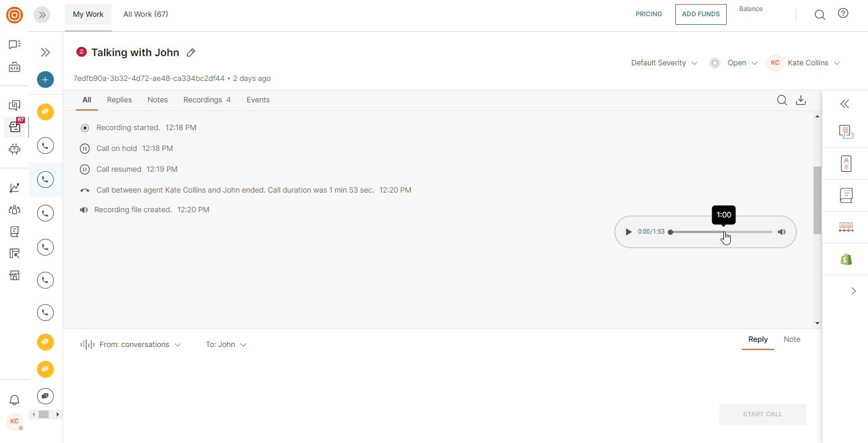Click the blue plus button to add new

[x=45, y=80]
